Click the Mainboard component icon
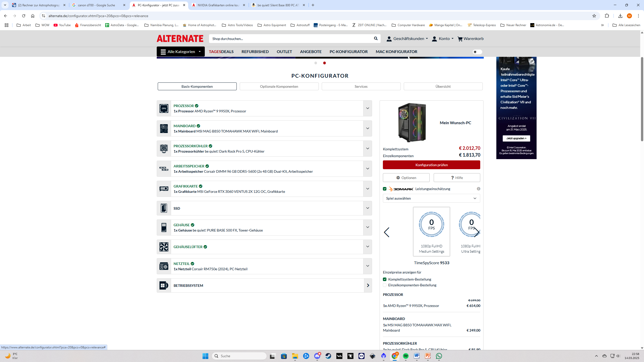Image resolution: width=644 pixels, height=362 pixels. point(164,128)
